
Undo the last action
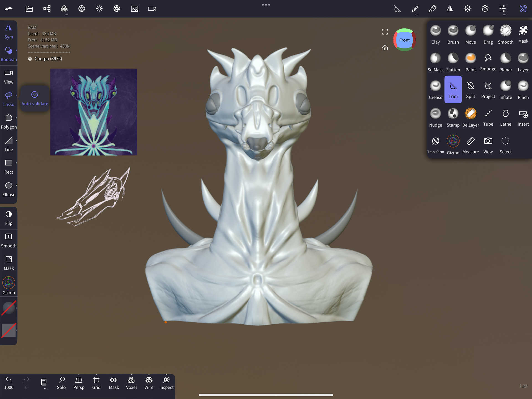pyautogui.click(x=9, y=383)
